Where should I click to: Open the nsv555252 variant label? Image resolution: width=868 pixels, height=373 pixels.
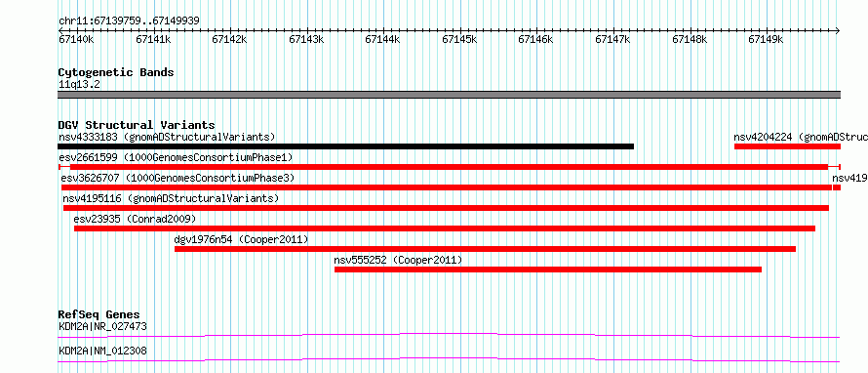click(x=398, y=260)
